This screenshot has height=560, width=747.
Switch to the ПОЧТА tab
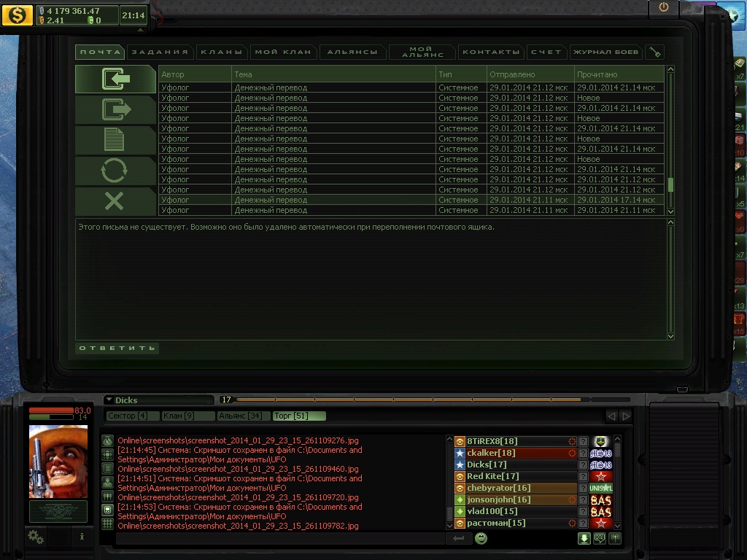(100, 52)
